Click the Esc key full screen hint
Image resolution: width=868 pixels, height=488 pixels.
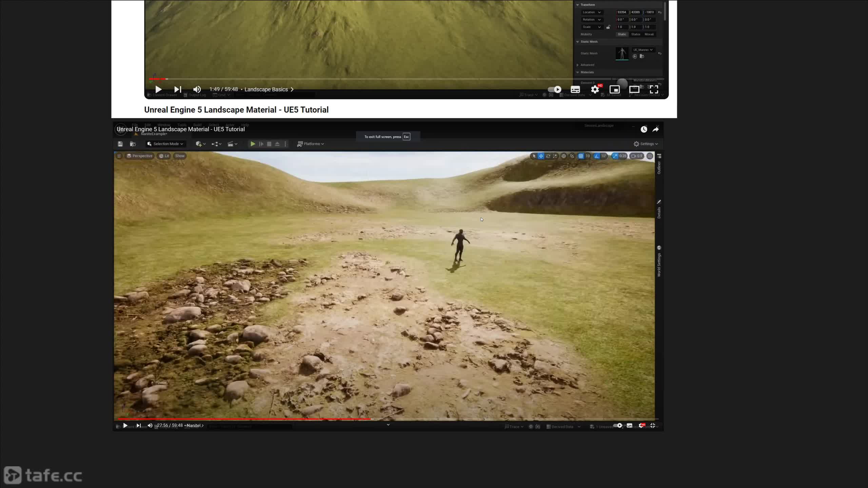tap(406, 137)
